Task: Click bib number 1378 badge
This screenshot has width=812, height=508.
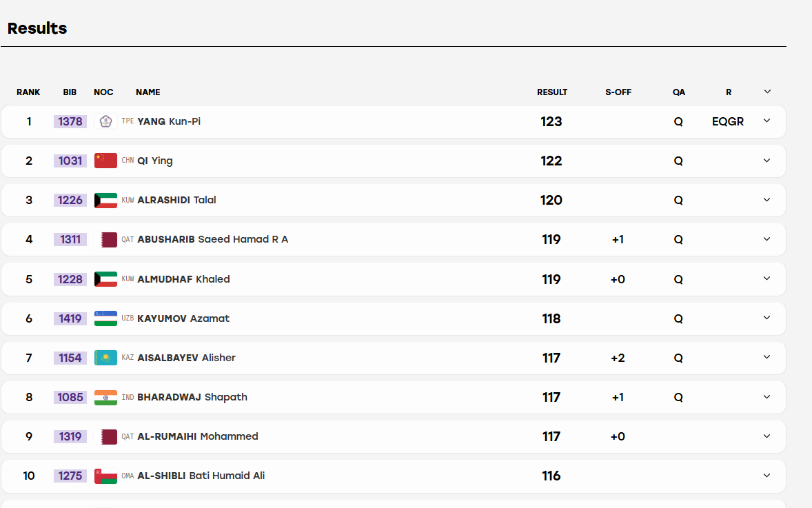Action: pos(70,122)
